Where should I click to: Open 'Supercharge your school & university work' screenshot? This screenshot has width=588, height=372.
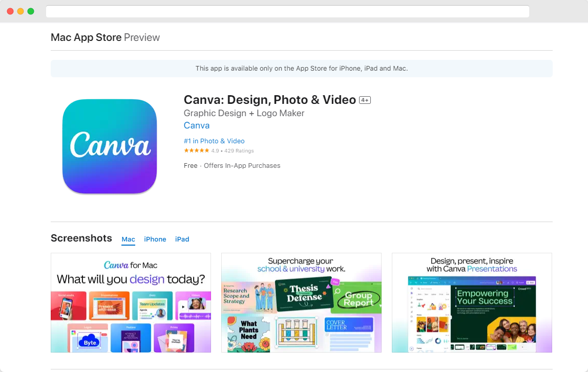[302, 303]
